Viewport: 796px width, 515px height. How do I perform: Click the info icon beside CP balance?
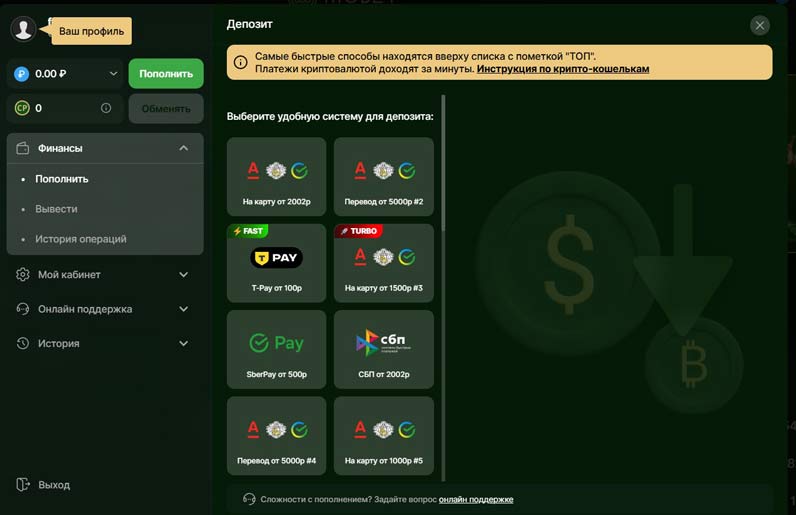pos(106,108)
